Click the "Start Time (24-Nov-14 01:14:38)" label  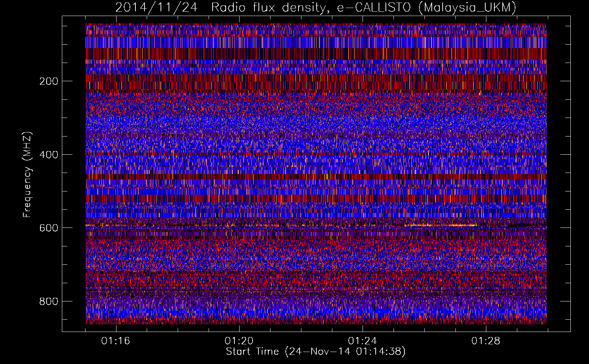coord(316,352)
